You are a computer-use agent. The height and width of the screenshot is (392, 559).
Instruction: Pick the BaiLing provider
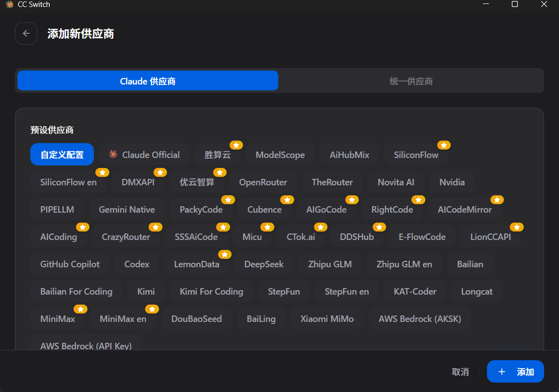click(x=261, y=318)
